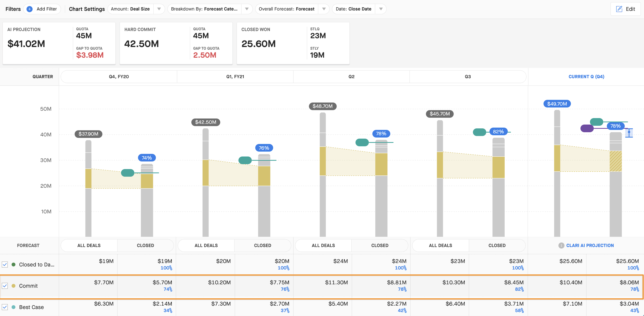Click the teal dot next to Best Case

13,307
